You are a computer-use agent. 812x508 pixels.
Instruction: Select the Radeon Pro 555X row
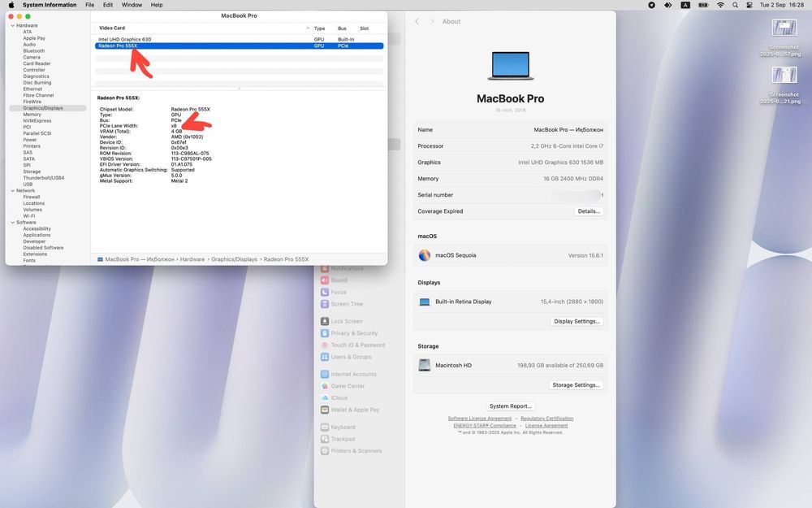point(240,46)
